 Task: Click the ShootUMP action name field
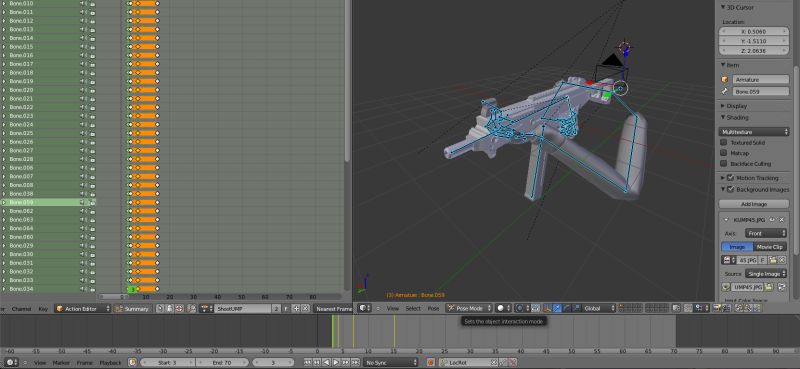pos(242,309)
